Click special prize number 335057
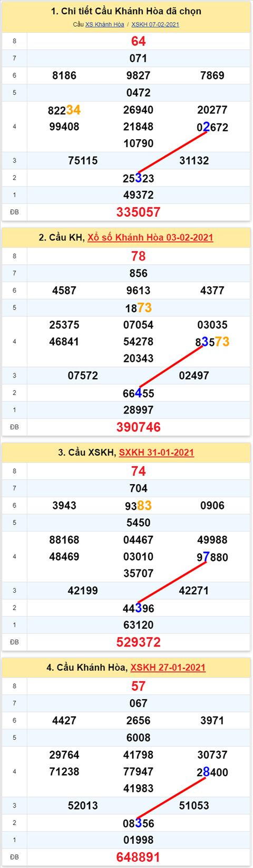The height and width of the screenshot is (868, 253). coord(138,212)
